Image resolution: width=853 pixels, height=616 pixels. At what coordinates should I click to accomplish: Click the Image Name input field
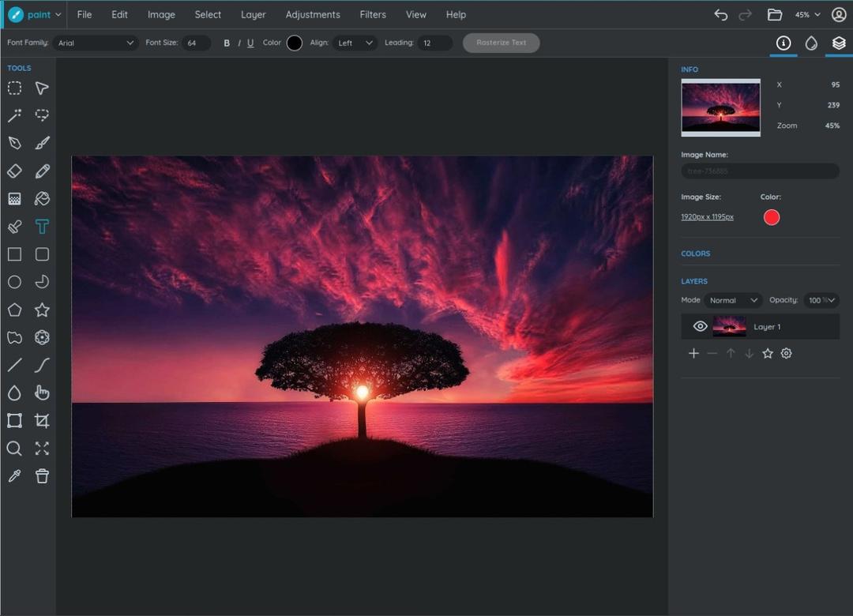click(760, 171)
